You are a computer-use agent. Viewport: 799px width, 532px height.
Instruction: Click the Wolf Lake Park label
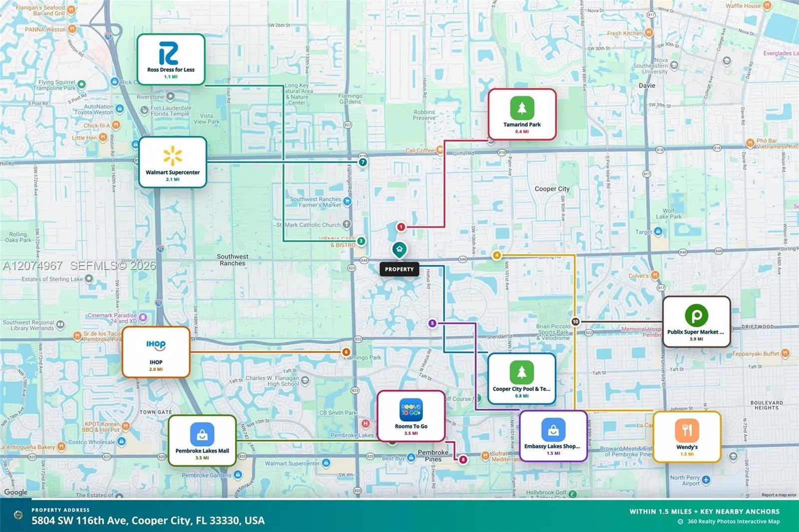[x=669, y=214]
